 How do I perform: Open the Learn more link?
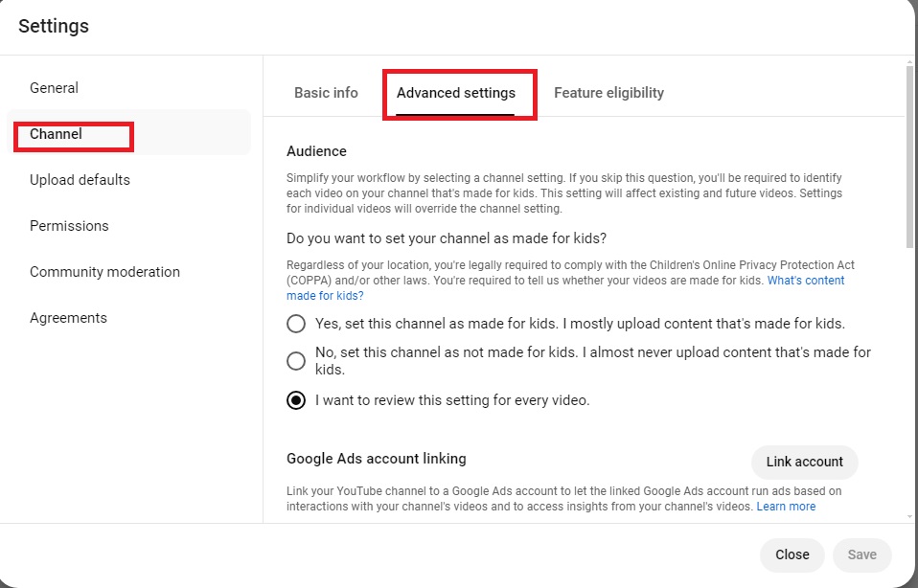[x=786, y=507]
